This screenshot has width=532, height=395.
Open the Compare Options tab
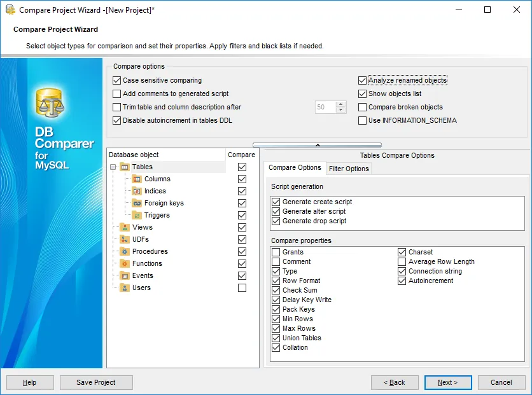[x=295, y=167]
